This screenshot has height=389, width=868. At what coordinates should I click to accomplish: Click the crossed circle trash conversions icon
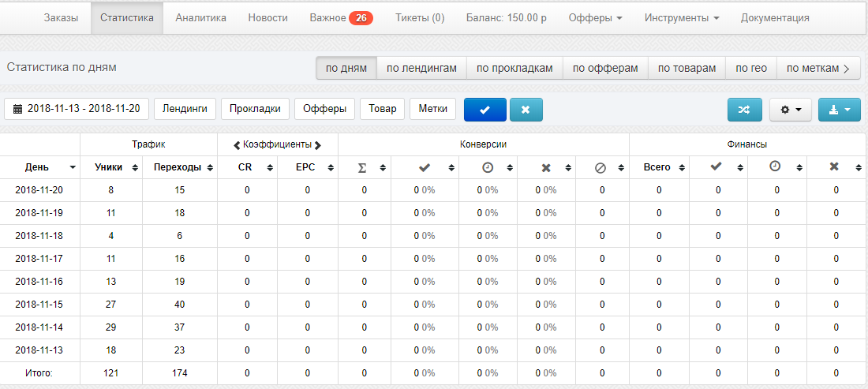coord(600,167)
